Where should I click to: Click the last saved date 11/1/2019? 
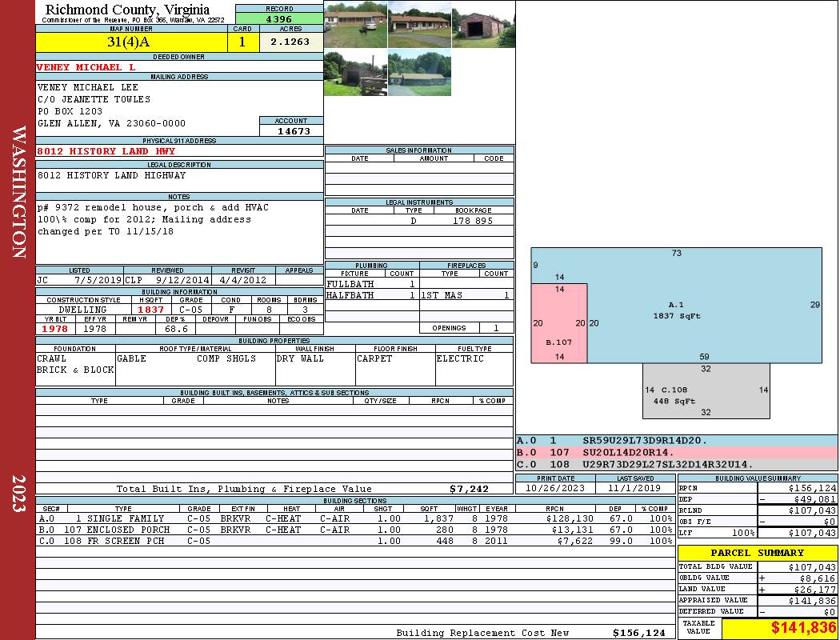point(635,489)
